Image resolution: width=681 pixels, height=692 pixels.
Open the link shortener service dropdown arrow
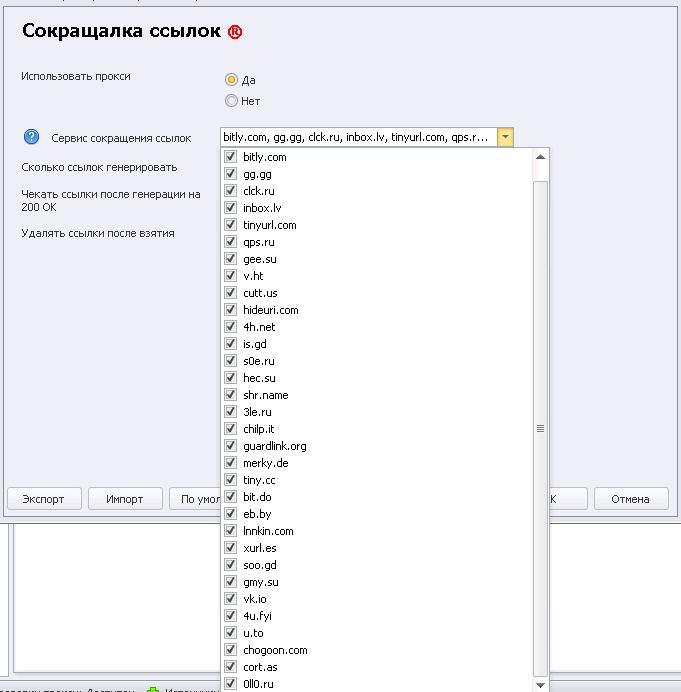505,137
